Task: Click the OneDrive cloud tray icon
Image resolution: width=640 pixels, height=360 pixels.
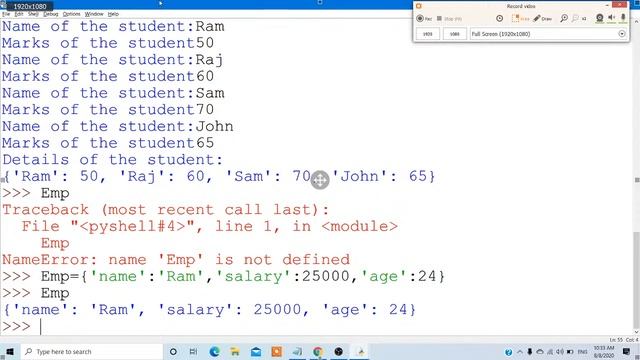Action: pos(540,352)
